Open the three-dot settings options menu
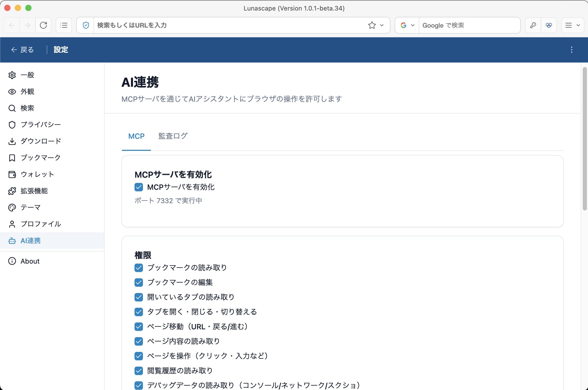 pos(572,50)
